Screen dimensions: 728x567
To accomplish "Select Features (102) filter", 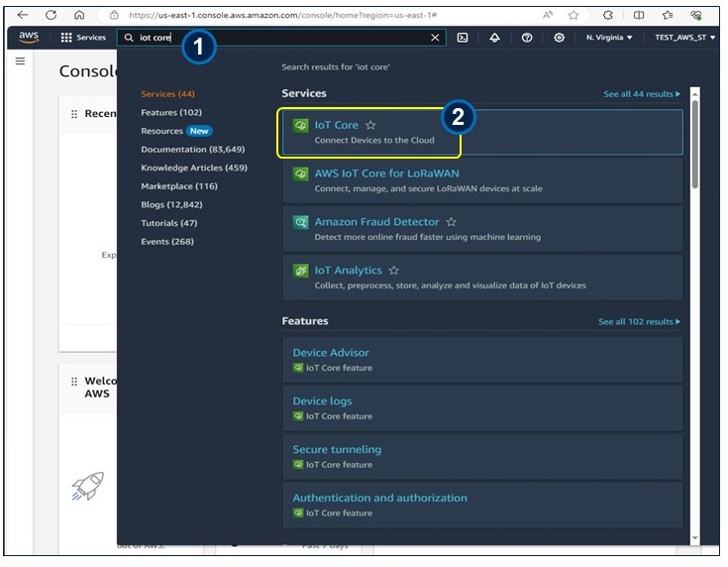I will pos(171,112).
